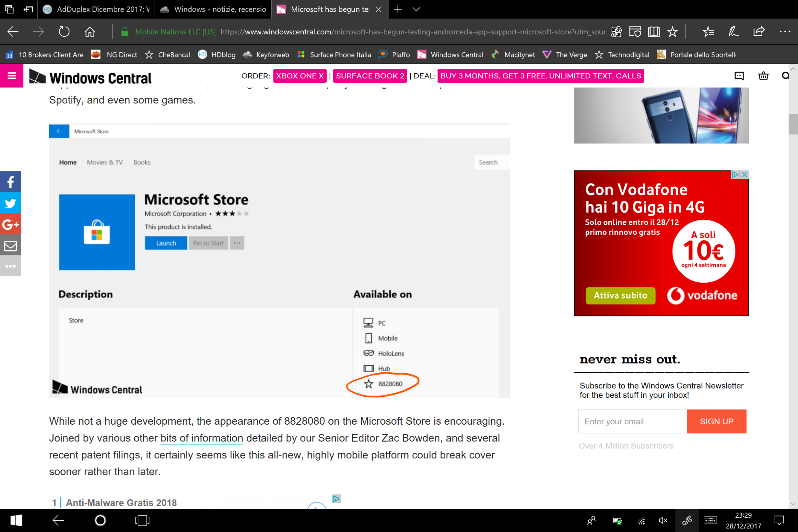Open reading view book icon

pyautogui.click(x=653, y=31)
